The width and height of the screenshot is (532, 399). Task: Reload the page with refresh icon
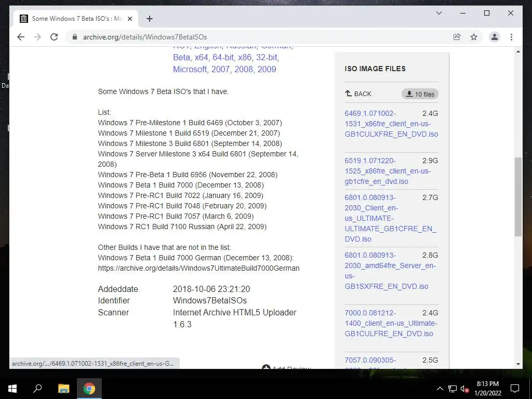(54, 37)
